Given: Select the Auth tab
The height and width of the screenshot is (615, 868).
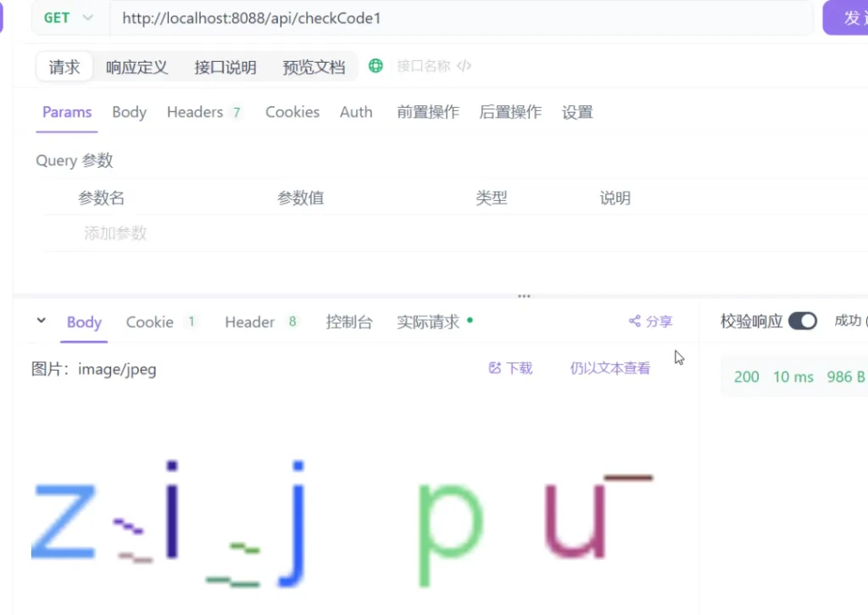Looking at the screenshot, I should (356, 111).
